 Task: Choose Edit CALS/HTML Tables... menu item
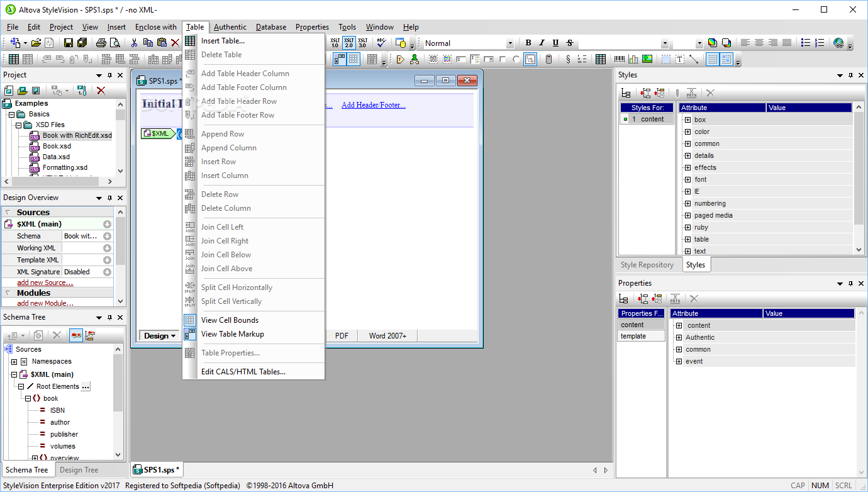(x=253, y=372)
